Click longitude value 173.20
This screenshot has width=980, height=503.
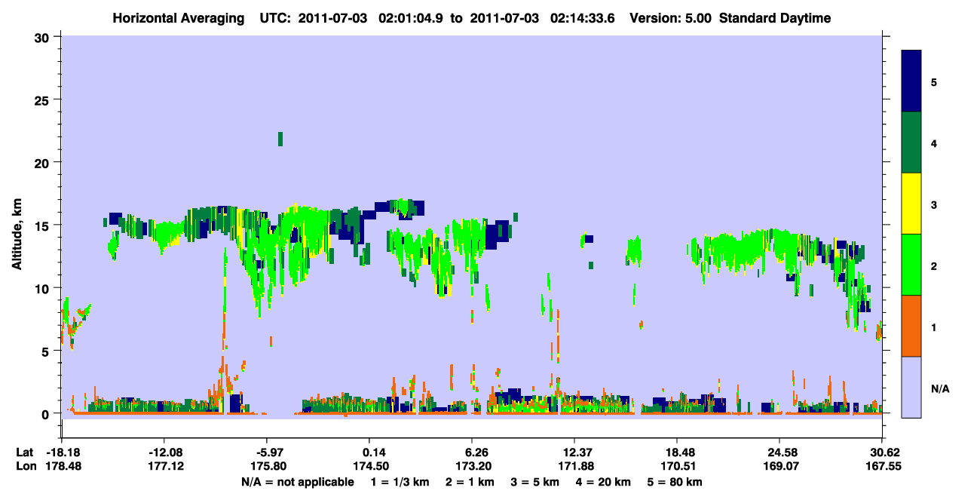(473, 467)
